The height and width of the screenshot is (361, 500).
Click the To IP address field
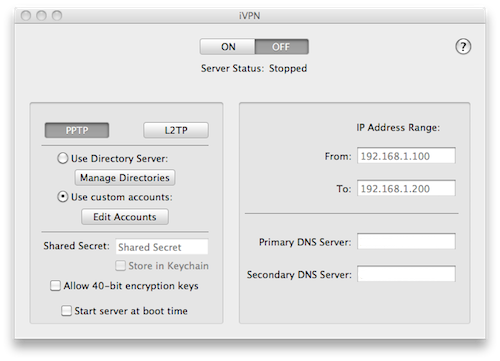(x=406, y=188)
